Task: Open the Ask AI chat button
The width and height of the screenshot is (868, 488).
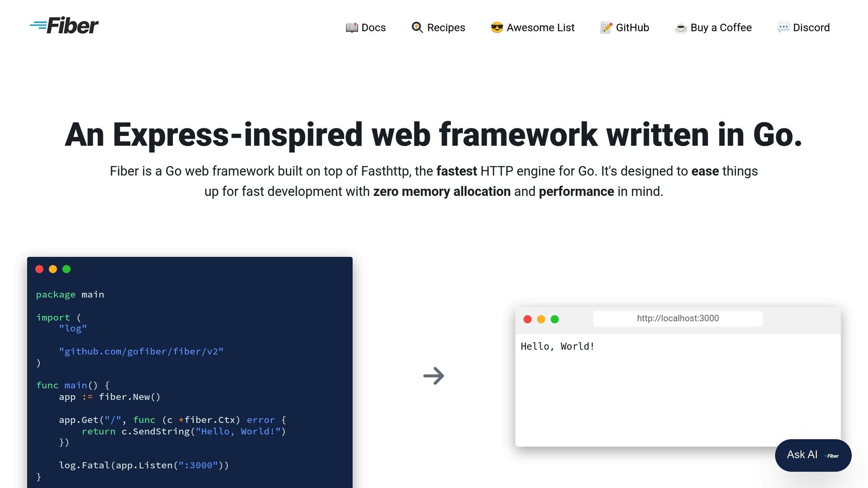Action: (x=813, y=455)
